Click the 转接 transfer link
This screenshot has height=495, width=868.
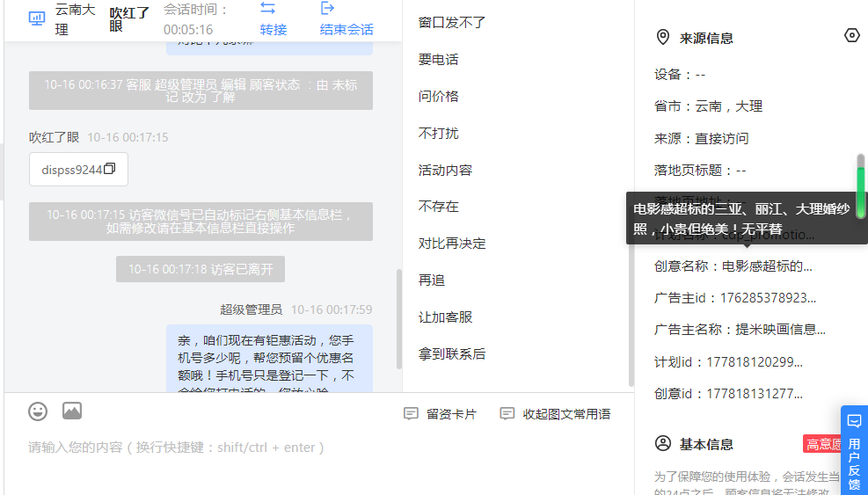point(274,29)
